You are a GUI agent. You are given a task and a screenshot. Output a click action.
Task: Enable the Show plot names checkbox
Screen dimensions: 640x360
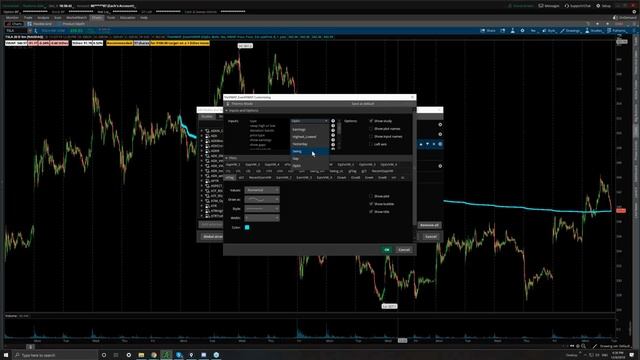371,129
